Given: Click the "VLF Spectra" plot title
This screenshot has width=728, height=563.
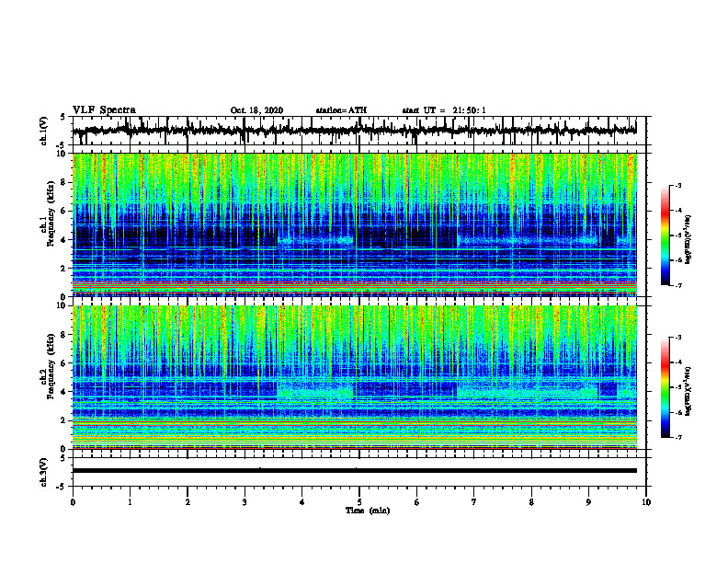Looking at the screenshot, I should [x=104, y=110].
